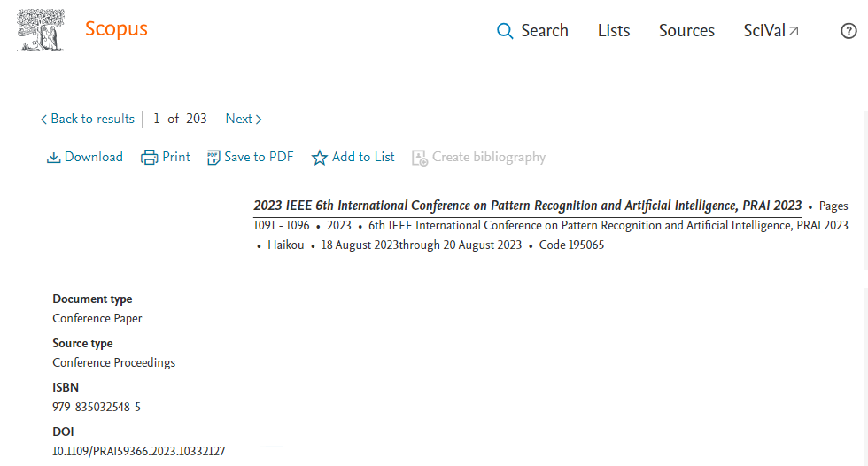
Task: Open the help question mark icon
Action: tap(848, 31)
